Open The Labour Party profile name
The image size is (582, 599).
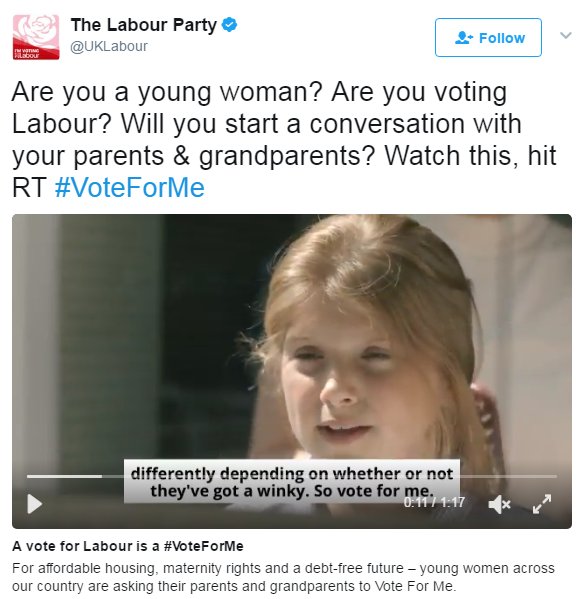(143, 25)
